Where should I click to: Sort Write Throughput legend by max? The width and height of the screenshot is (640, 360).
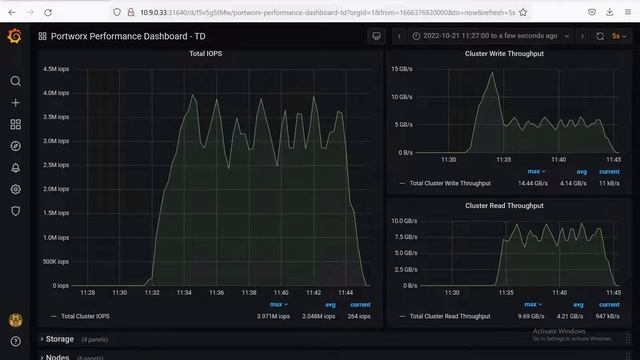[536, 171]
